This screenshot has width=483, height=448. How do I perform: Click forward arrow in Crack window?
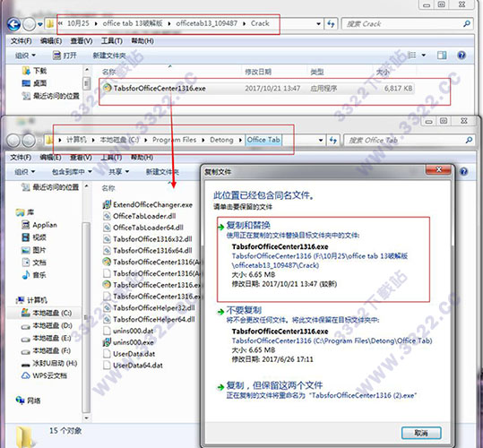click(30, 24)
